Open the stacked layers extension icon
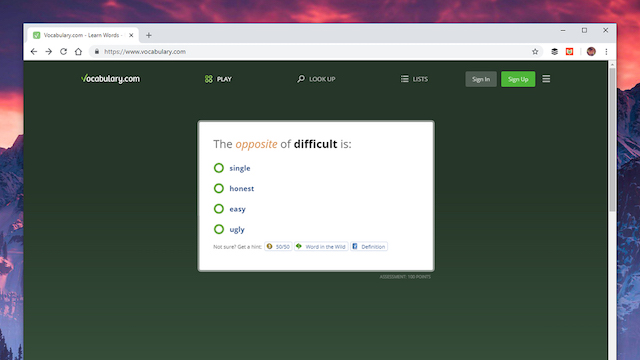Viewport: 640px width, 360px height. click(554, 52)
